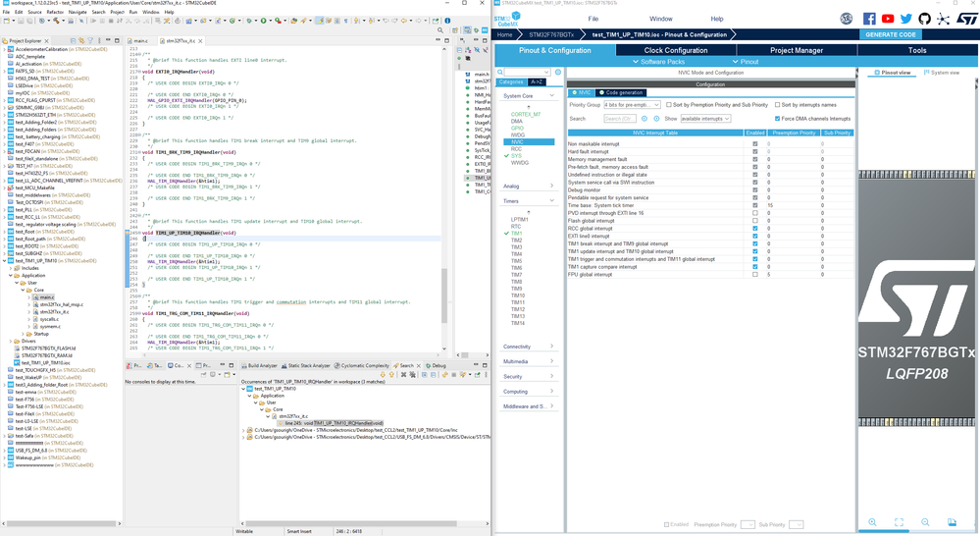Open the Software Packs dropdown
The width and height of the screenshot is (980, 536).
pyautogui.click(x=659, y=62)
